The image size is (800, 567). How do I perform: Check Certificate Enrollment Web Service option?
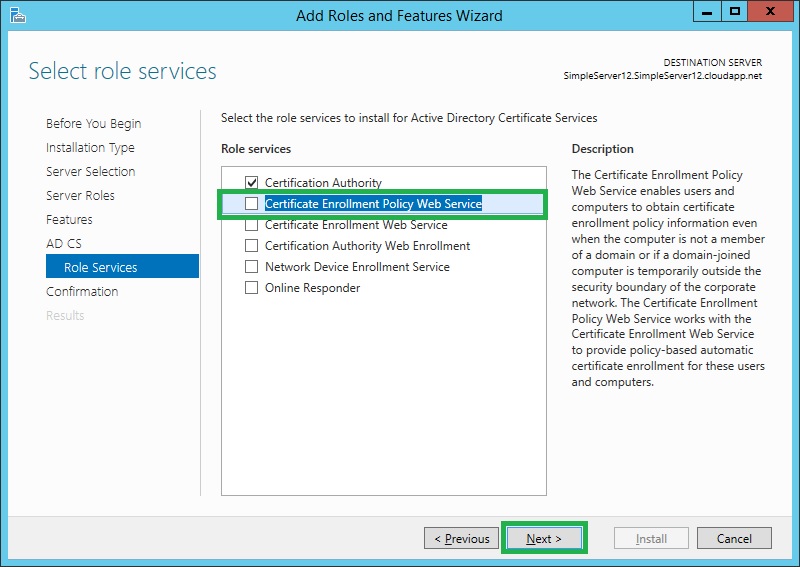pyautogui.click(x=252, y=225)
